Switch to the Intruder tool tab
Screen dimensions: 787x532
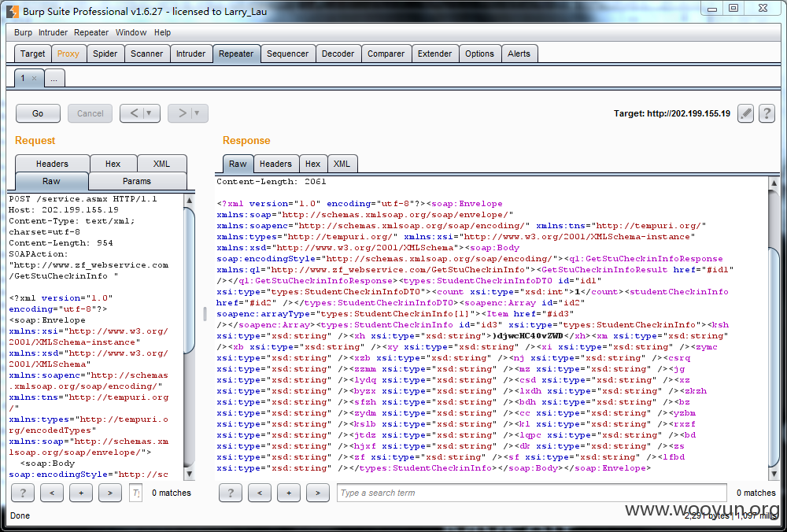190,54
